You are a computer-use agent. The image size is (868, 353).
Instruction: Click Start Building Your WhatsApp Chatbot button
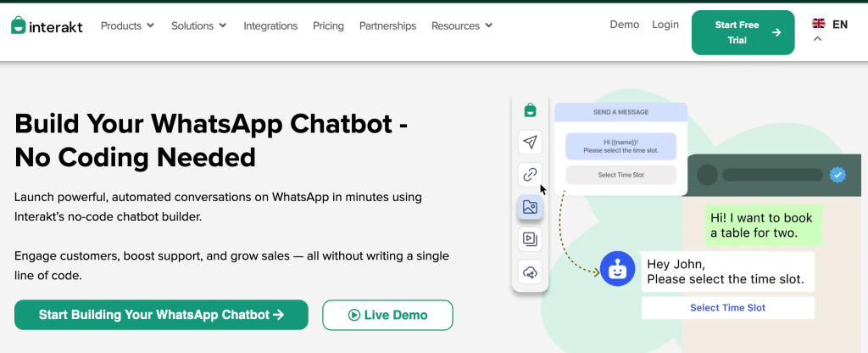(161, 315)
